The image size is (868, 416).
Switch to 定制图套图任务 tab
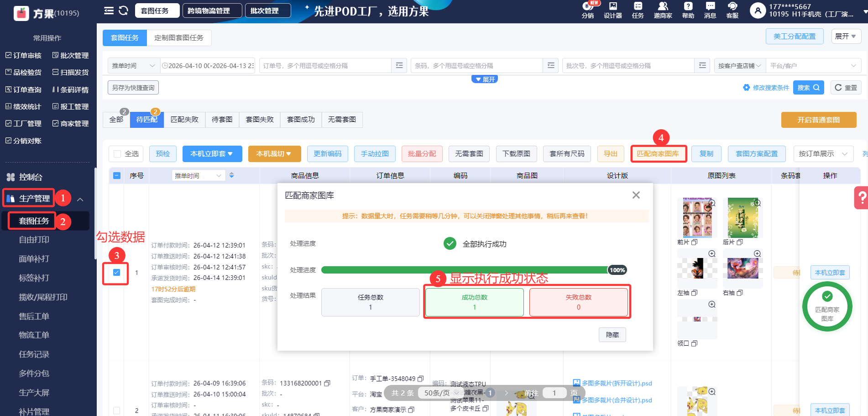179,38
